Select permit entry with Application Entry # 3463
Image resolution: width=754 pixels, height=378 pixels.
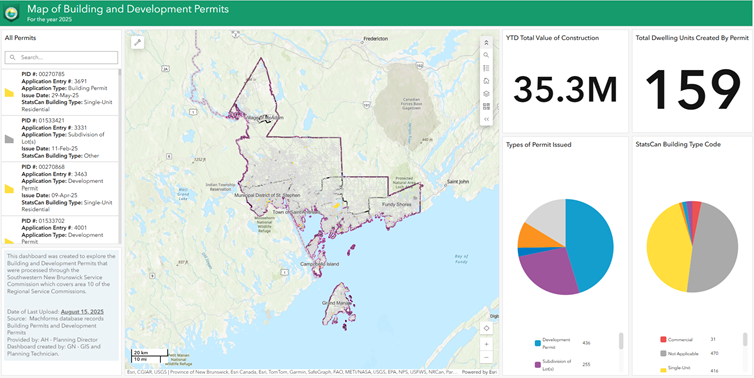(x=60, y=189)
